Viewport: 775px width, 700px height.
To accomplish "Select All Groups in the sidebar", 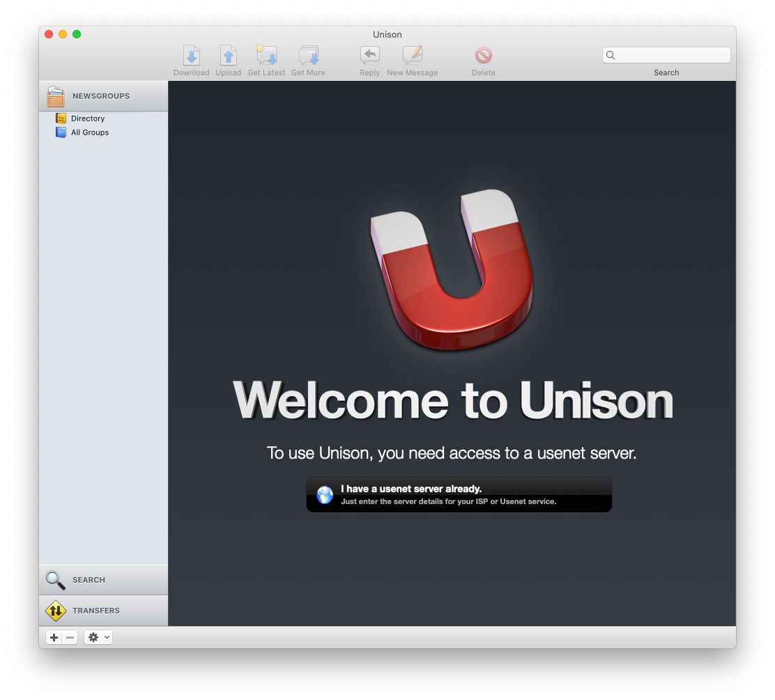I will click(x=89, y=132).
